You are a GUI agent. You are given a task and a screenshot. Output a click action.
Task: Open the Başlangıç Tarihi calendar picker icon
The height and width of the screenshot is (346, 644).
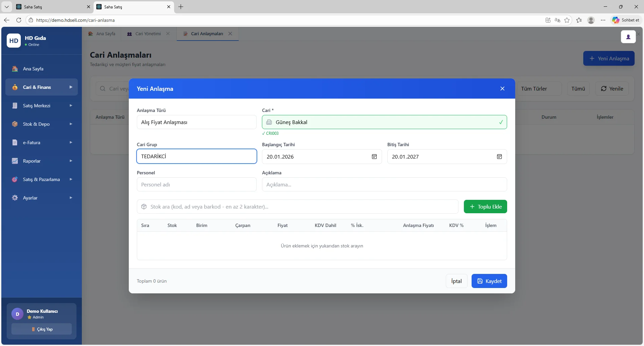tap(374, 157)
